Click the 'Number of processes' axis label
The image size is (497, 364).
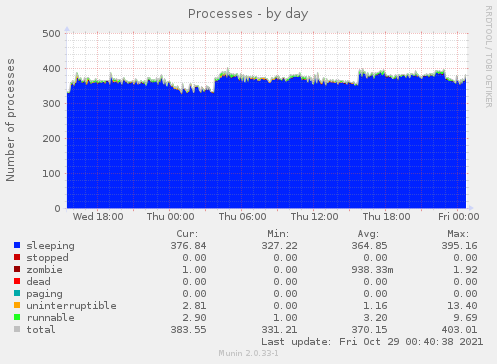10,120
